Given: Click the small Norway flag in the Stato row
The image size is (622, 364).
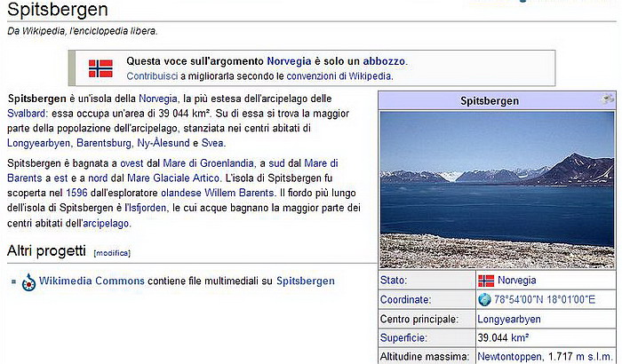Looking at the screenshot, I should point(486,281).
